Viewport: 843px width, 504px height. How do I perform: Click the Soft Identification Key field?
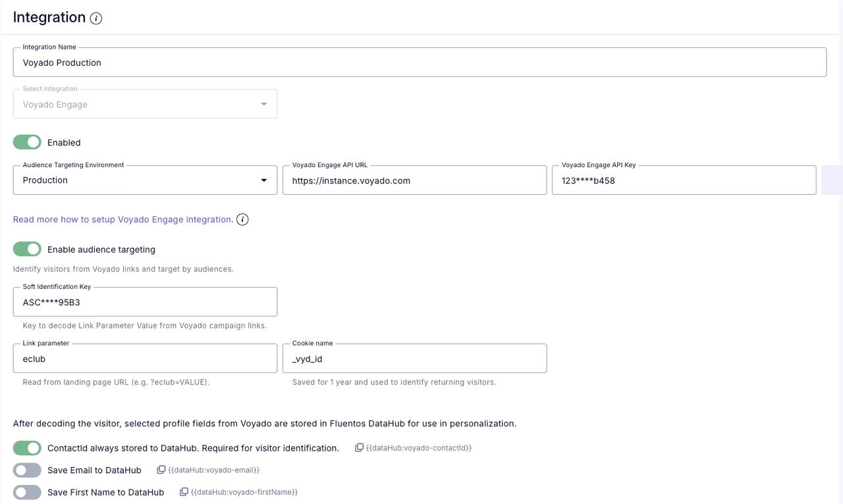pos(145,302)
